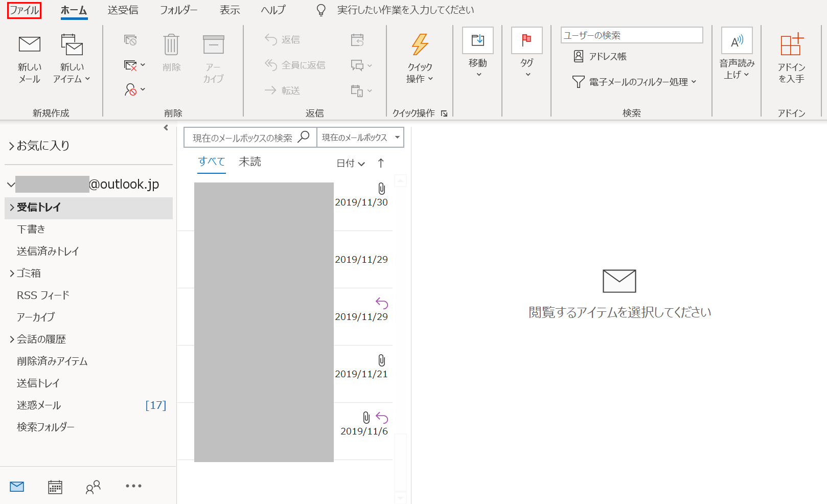The image size is (827, 504).
Task: Open the クイック操作 dialog launcher
Action: click(x=444, y=113)
